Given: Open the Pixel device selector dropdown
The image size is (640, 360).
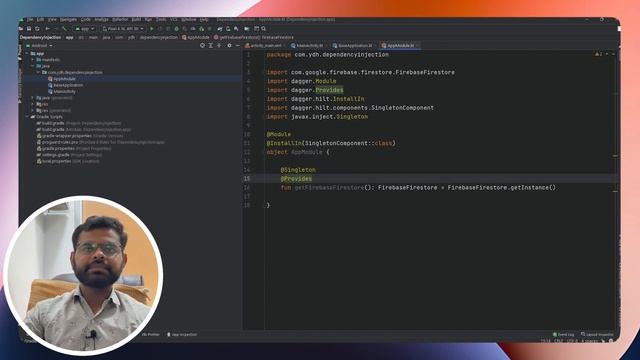Looking at the screenshot, I should pos(123,29).
